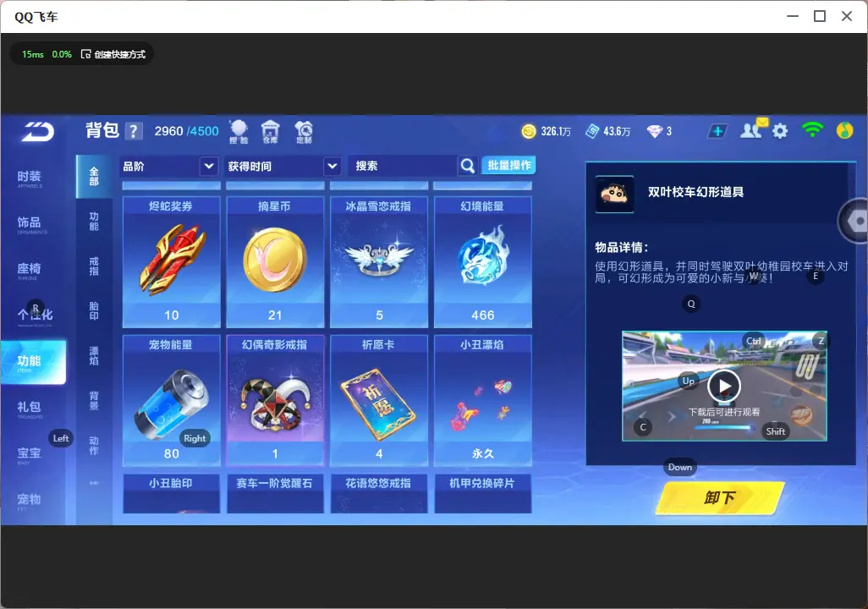Click the Crayon Shin-chan item portrait icon
This screenshot has height=609, width=868.
pyautogui.click(x=614, y=194)
